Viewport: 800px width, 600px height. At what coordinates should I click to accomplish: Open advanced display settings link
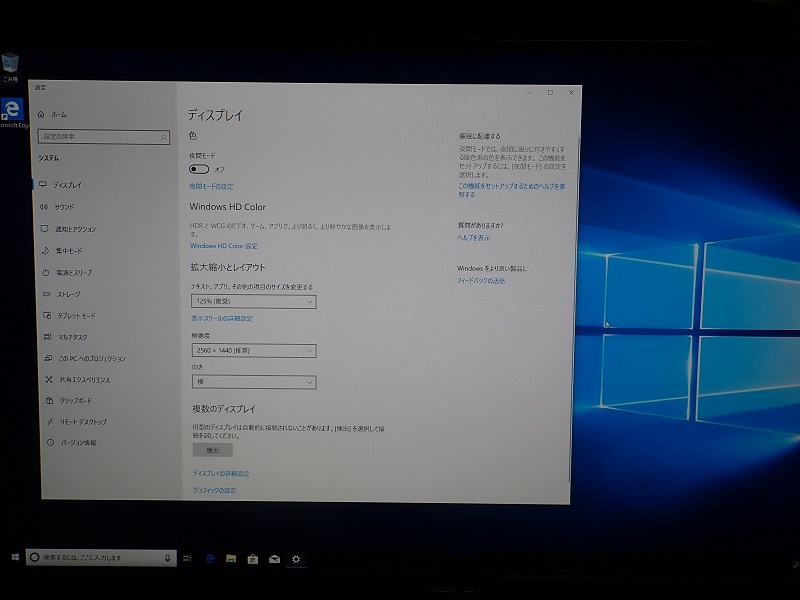221,474
